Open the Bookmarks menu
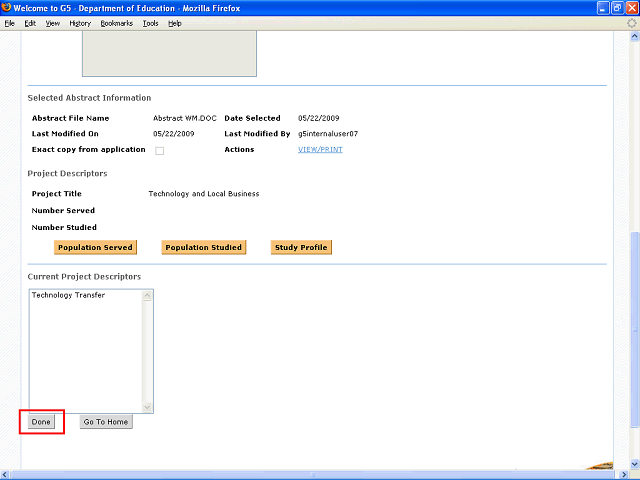The width and height of the screenshot is (640, 480). pyautogui.click(x=117, y=23)
